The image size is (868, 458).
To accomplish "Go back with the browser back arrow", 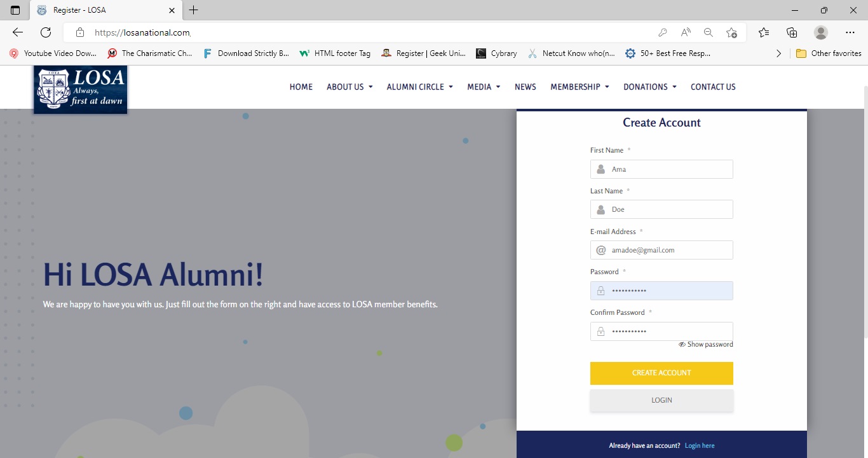I will [x=17, y=32].
